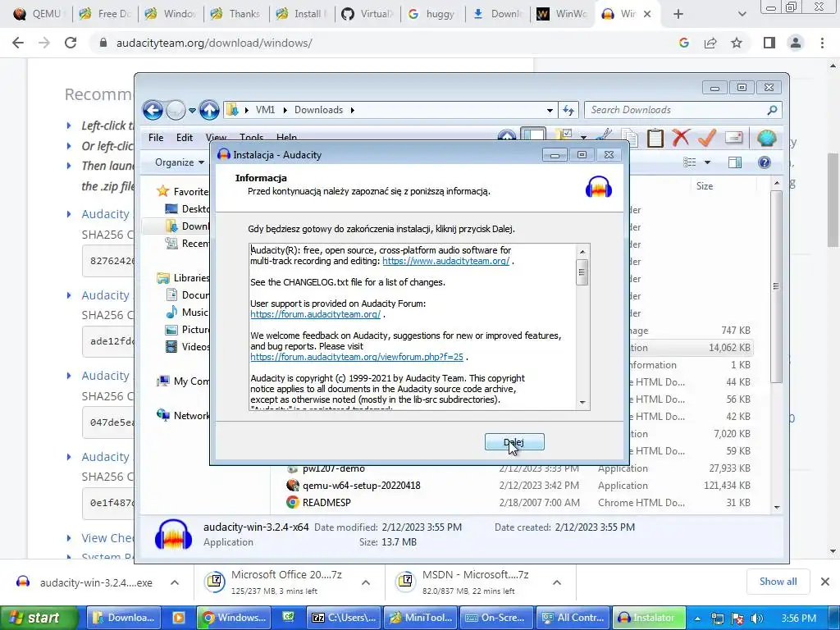The width and height of the screenshot is (840, 630).
Task: Click the 14,062 KB size cell
Action: (x=729, y=348)
